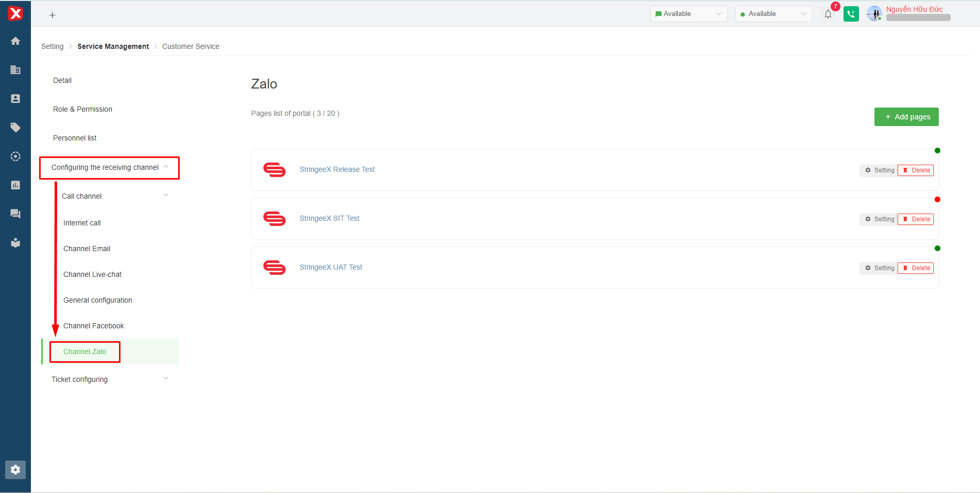
Task: Open the Personnel list menu item
Action: point(75,138)
